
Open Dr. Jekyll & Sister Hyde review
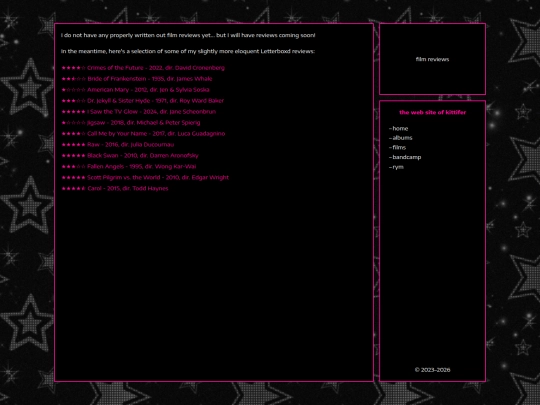coord(143,101)
